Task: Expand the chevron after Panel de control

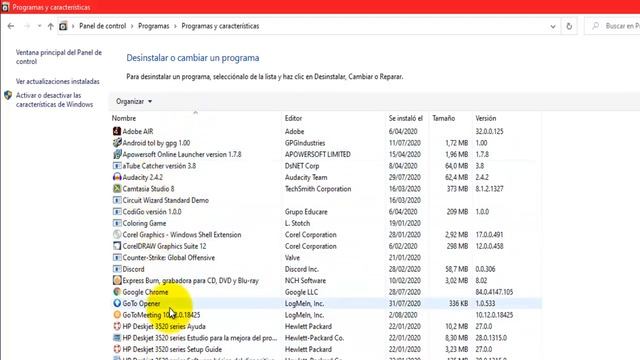Action: pyautogui.click(x=132, y=26)
